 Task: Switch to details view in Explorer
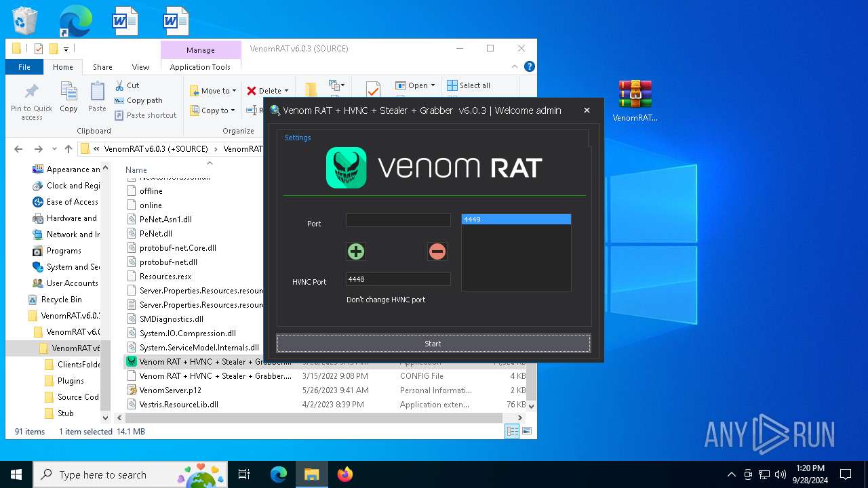(512, 431)
